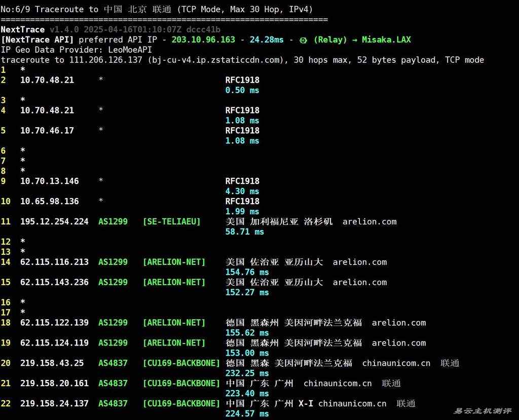Click LeoMoeAPI provider name
The image size is (519, 420).
pyautogui.click(x=130, y=50)
